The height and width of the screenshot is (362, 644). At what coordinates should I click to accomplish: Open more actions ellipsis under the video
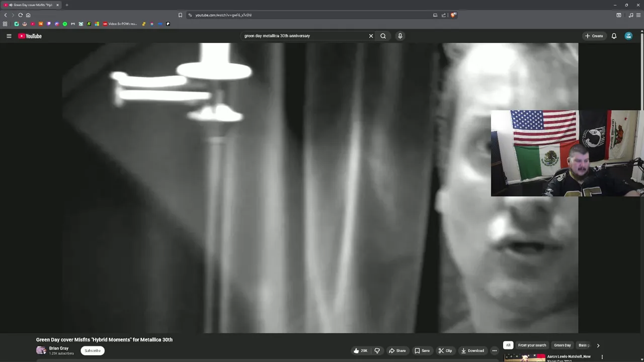click(x=494, y=350)
